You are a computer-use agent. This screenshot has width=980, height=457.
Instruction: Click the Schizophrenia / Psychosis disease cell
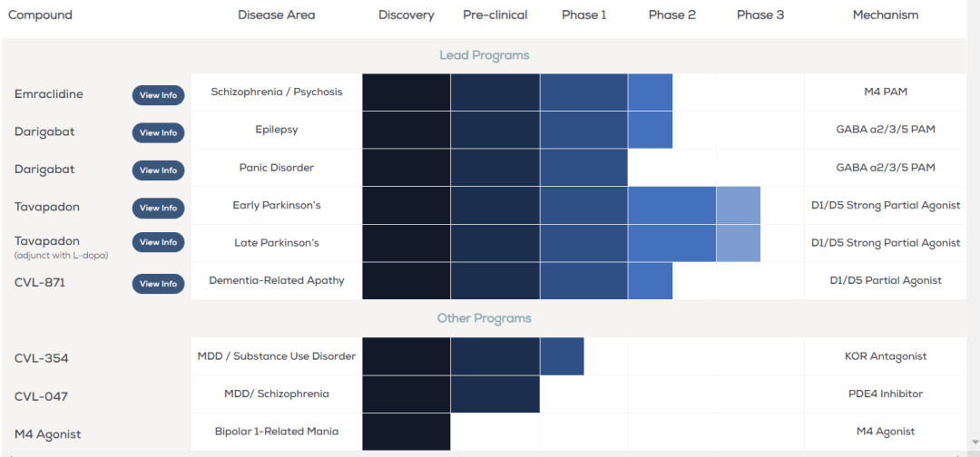(276, 92)
